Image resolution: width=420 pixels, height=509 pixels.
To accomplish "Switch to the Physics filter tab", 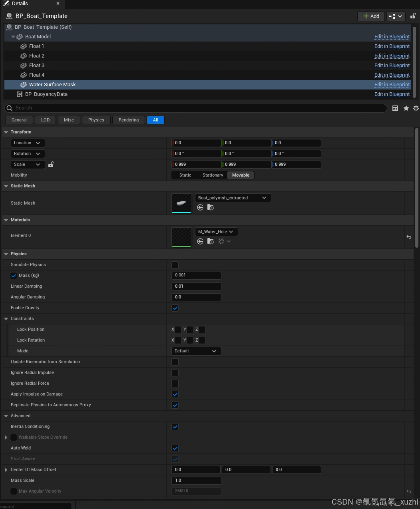I will pyautogui.click(x=96, y=120).
